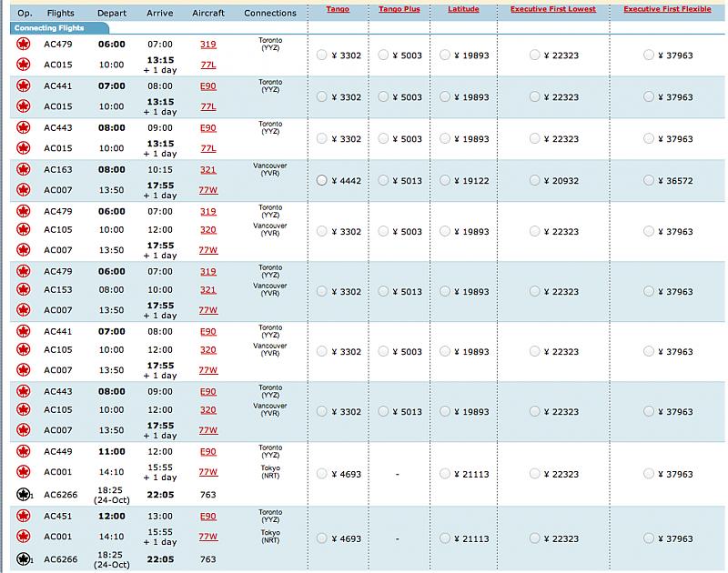Click the Flights column header
This screenshot has height=573, width=728.
tap(60, 13)
